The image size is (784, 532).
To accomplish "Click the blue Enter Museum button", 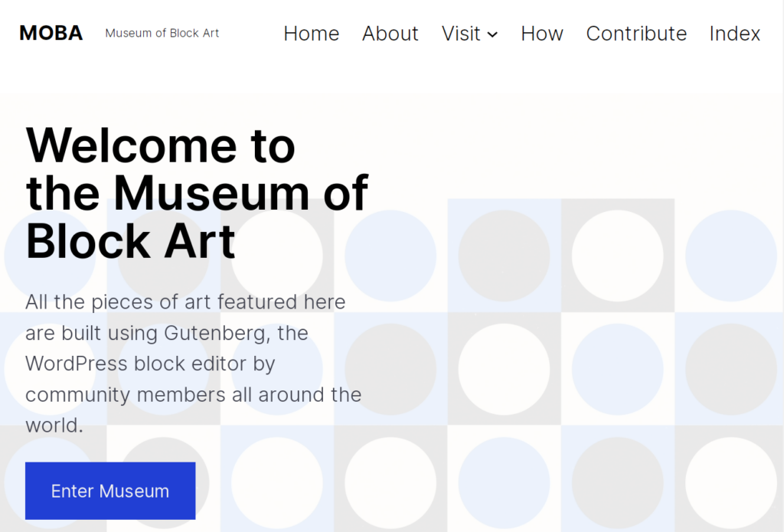I will tap(110, 491).
